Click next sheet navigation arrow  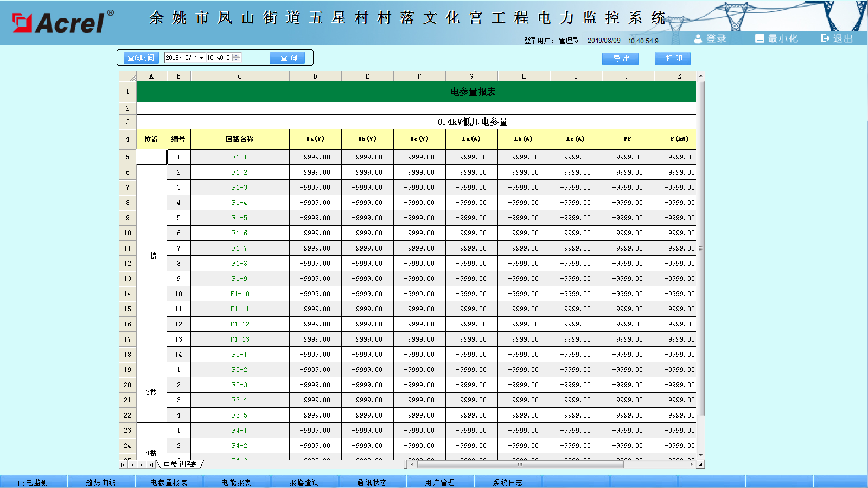point(142,465)
